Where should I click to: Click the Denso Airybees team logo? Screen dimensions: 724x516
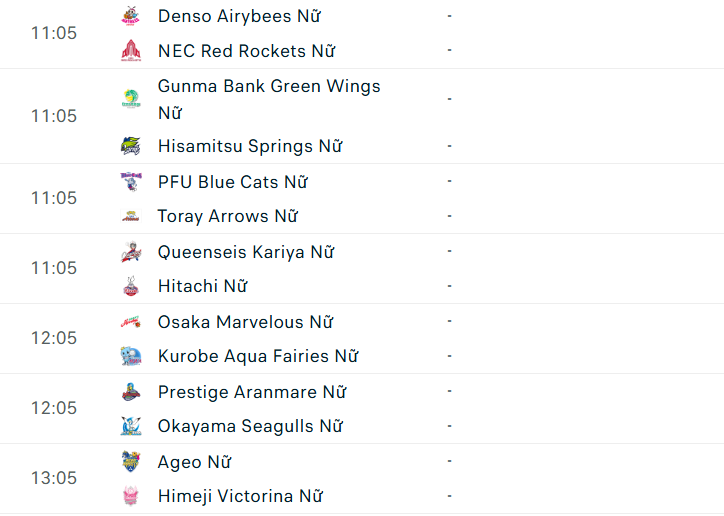[x=131, y=16]
